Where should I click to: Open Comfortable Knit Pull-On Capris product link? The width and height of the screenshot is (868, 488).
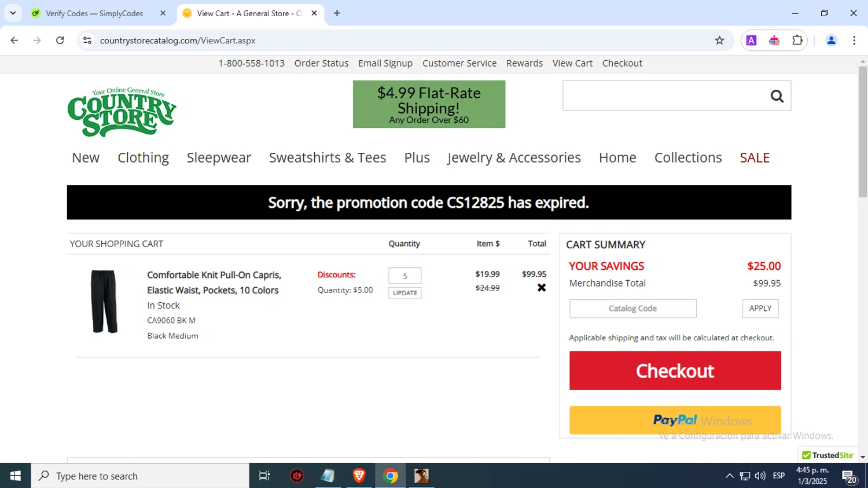tap(214, 282)
